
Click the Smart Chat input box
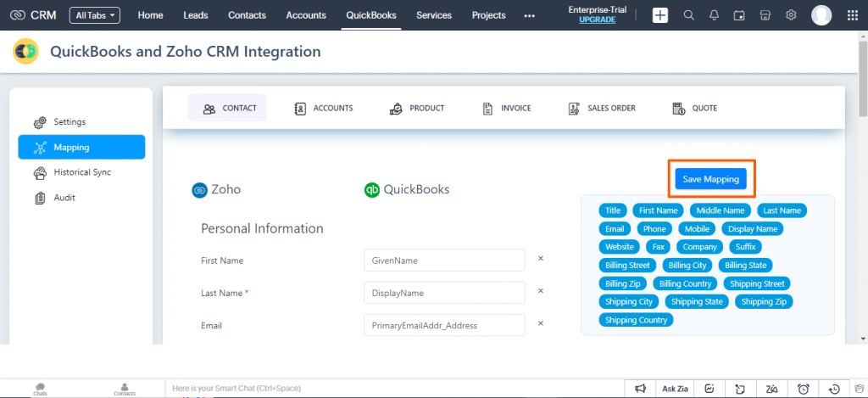pos(395,389)
